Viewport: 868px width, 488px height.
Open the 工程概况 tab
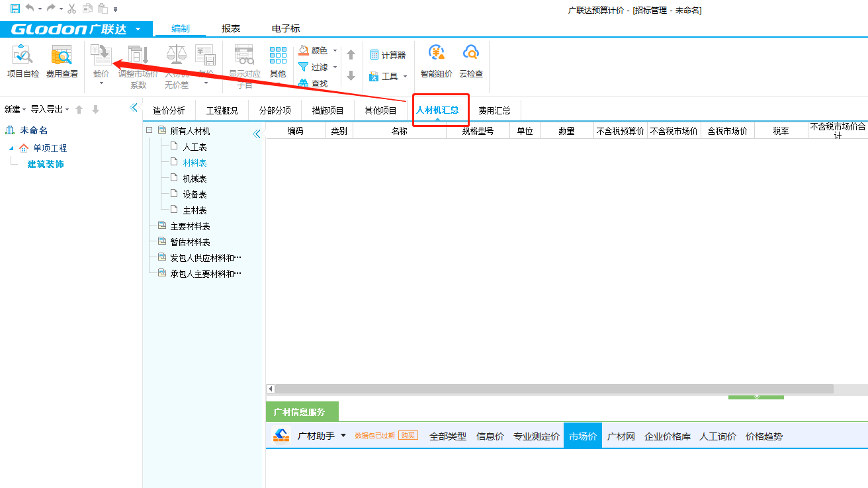click(222, 110)
